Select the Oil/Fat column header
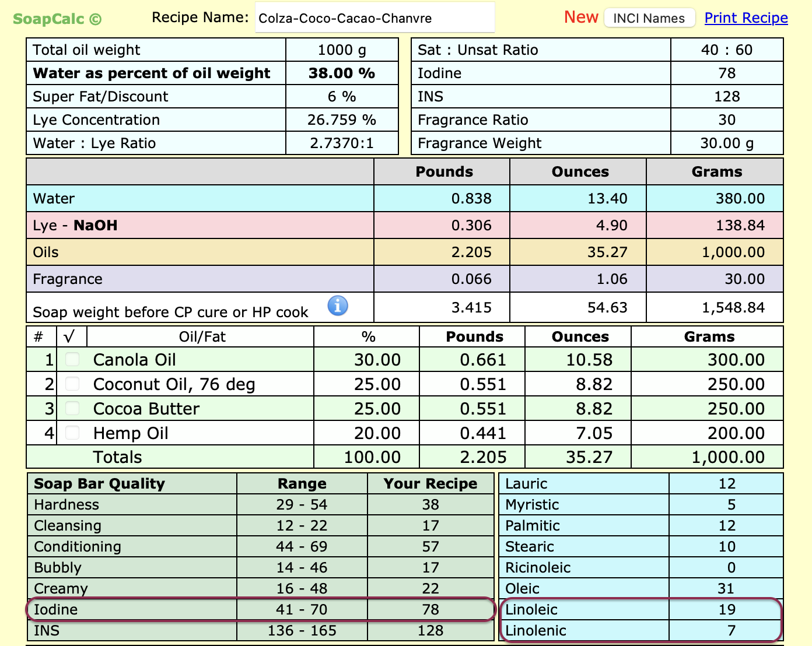Screen dimensions: 812x646 pyautogui.click(x=202, y=337)
